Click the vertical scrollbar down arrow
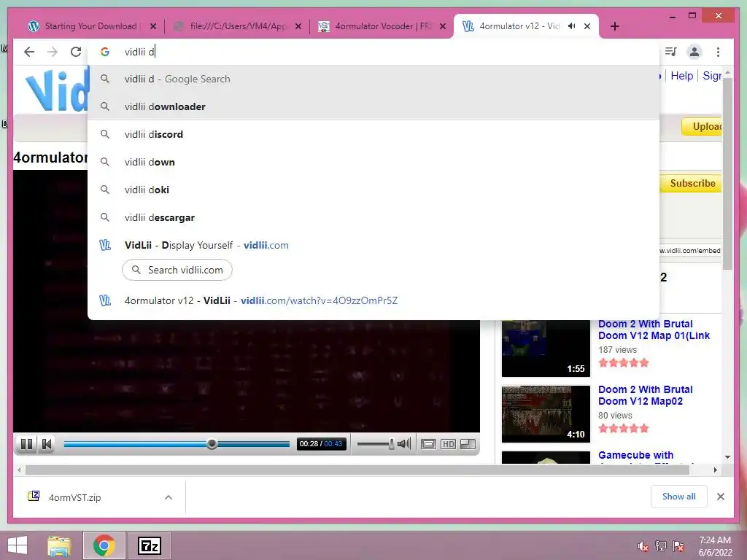This screenshot has height=560, width=747. (727, 457)
